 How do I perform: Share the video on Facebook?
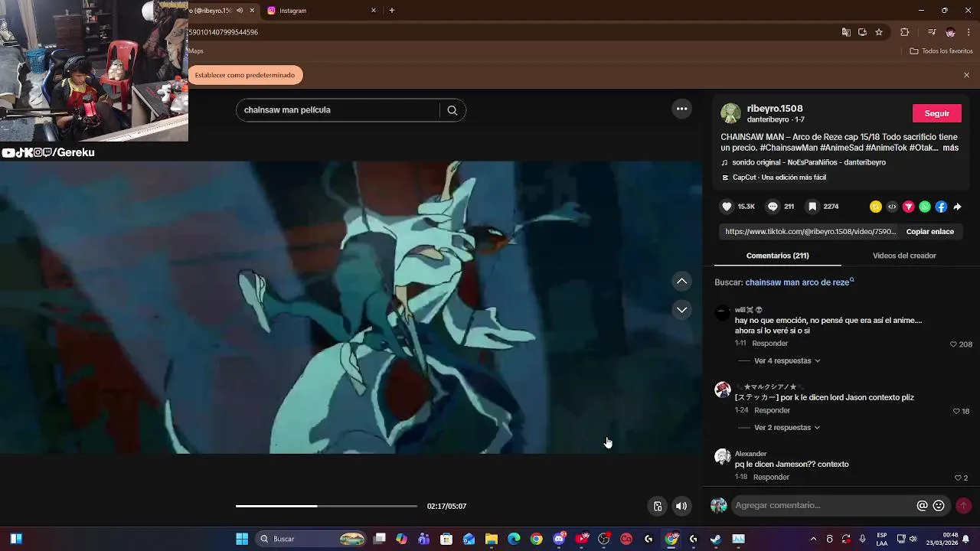(941, 207)
